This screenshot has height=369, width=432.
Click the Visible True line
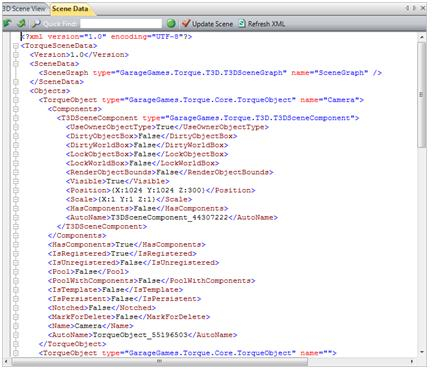click(118, 181)
